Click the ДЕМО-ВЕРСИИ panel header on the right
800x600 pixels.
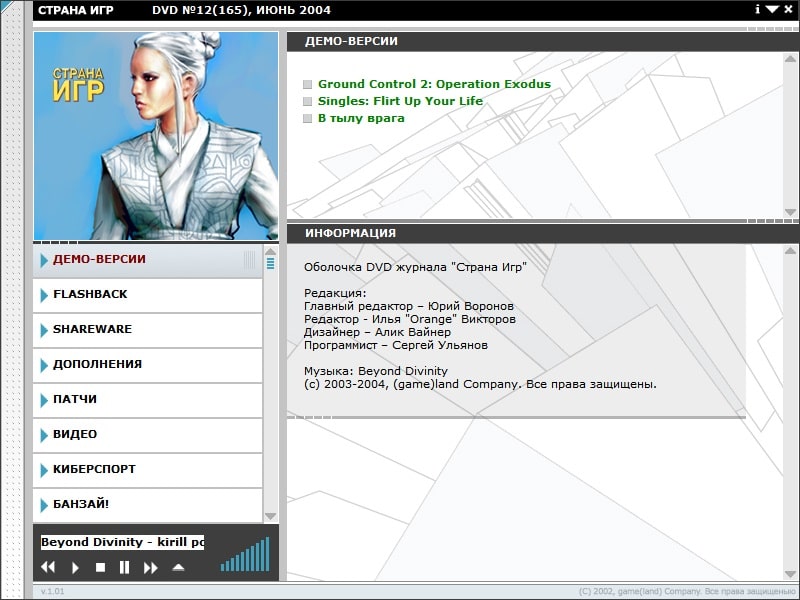coord(543,41)
